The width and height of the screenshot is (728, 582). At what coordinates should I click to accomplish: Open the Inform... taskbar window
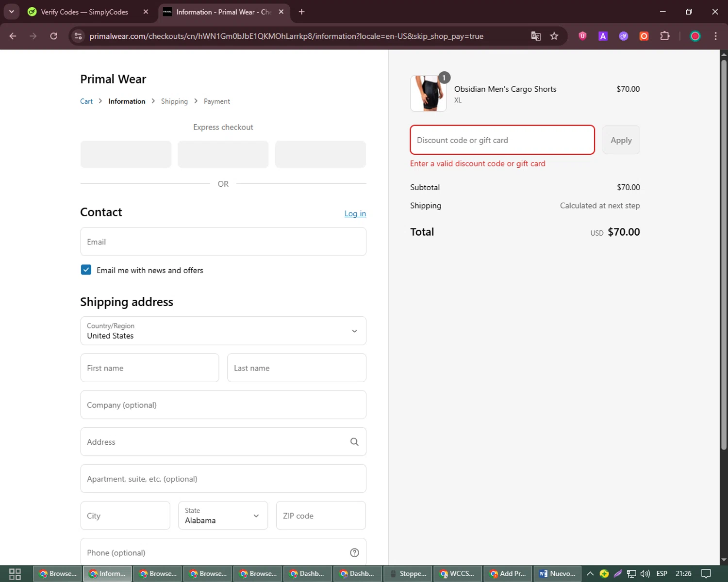(107, 574)
